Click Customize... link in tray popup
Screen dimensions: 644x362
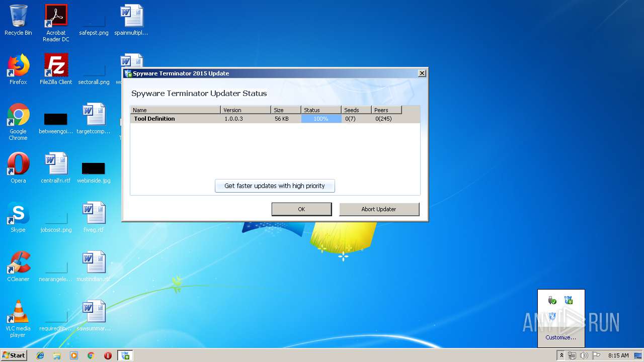[560, 337]
